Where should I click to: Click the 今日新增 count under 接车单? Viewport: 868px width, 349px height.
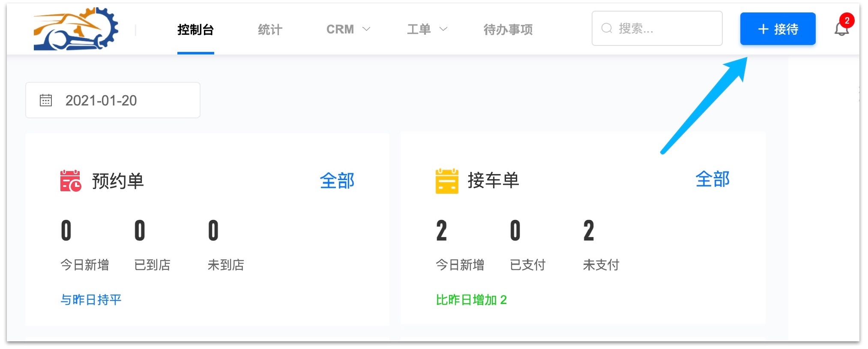point(441,231)
